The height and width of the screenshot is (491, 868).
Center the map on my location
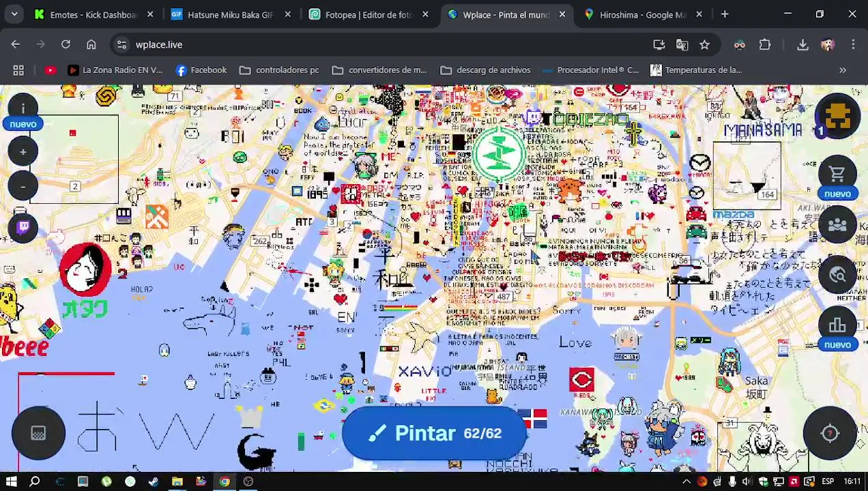[x=830, y=433]
